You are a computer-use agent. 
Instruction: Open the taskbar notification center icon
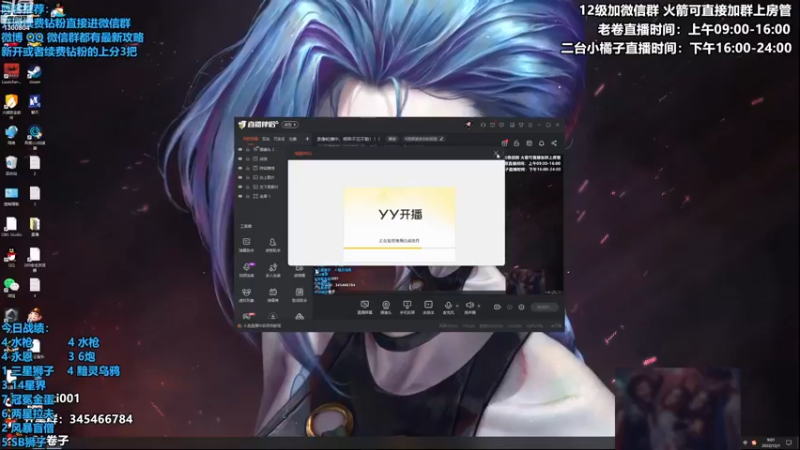[x=789, y=442]
